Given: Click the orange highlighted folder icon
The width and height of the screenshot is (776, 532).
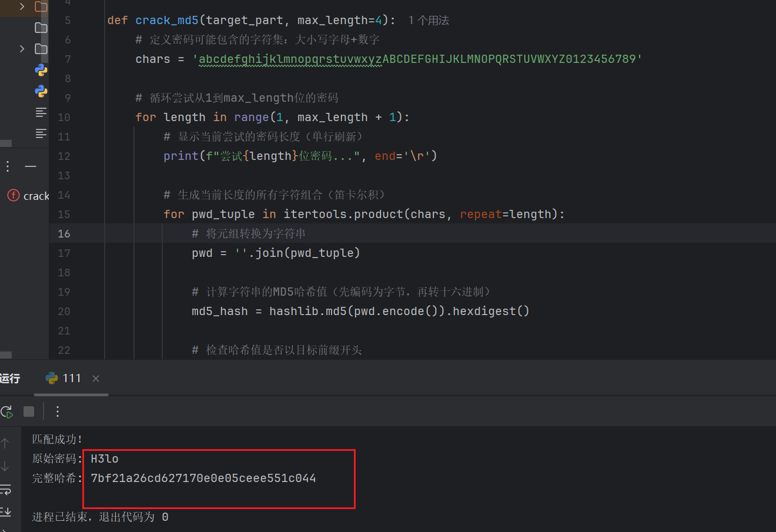Looking at the screenshot, I should pos(41,6).
